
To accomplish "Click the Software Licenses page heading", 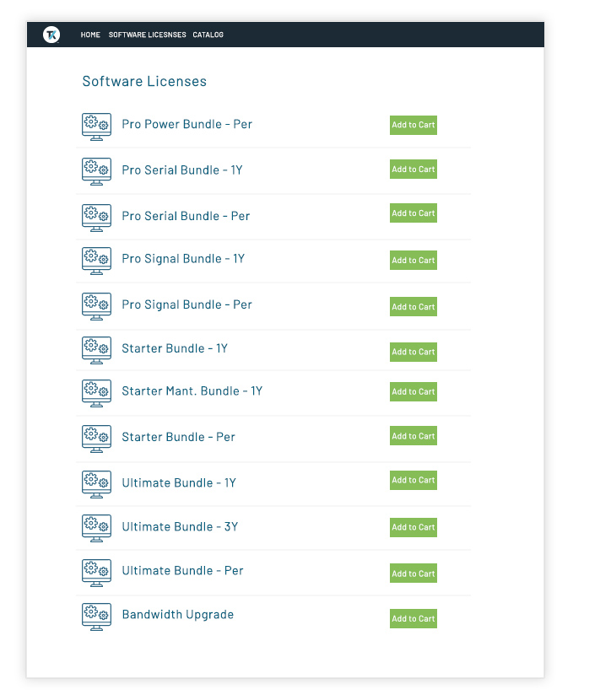I will pos(144,81).
